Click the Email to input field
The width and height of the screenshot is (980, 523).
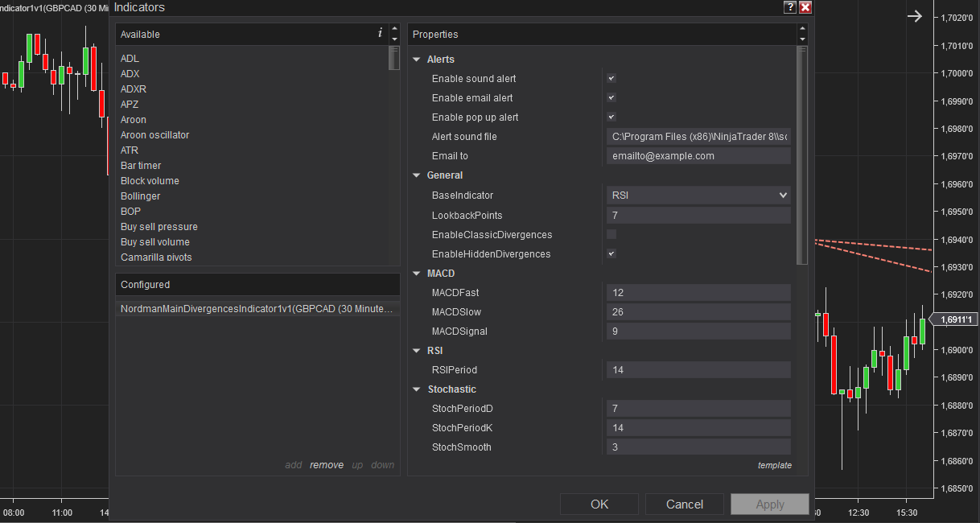click(698, 156)
